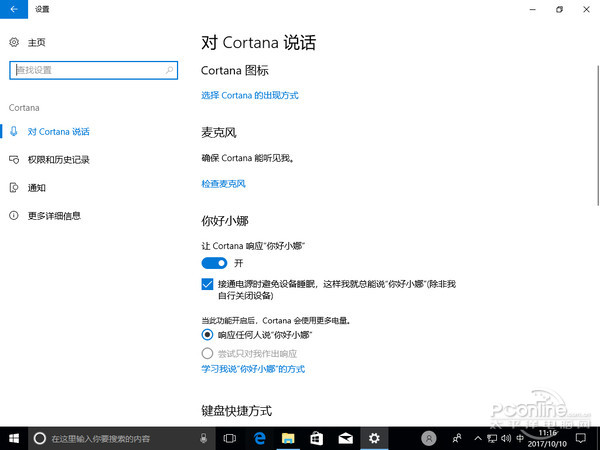This screenshot has width=600, height=450.
Task: Open the People icon in taskbar
Action: pos(457,438)
